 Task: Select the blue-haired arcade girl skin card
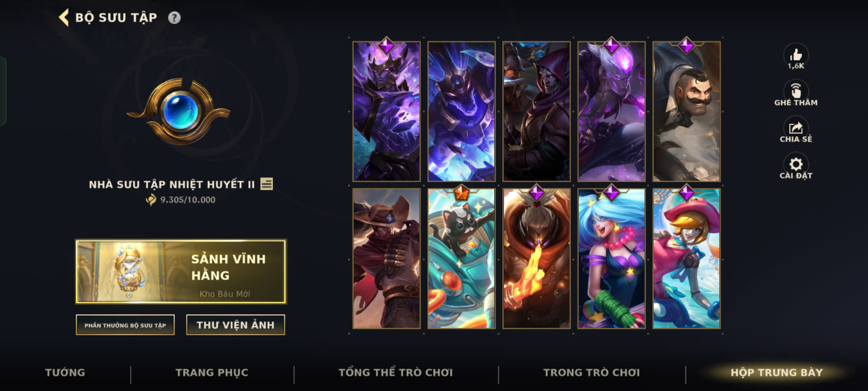click(612, 258)
